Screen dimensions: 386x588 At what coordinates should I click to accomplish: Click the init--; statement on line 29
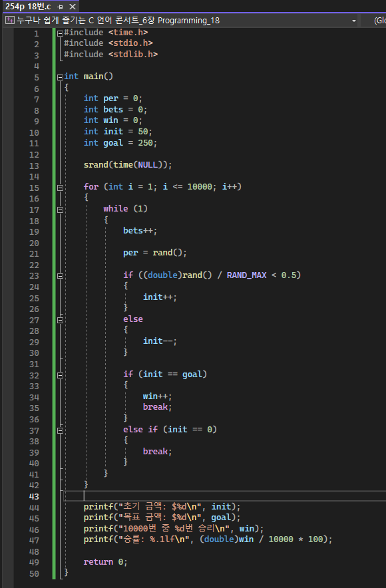160,341
